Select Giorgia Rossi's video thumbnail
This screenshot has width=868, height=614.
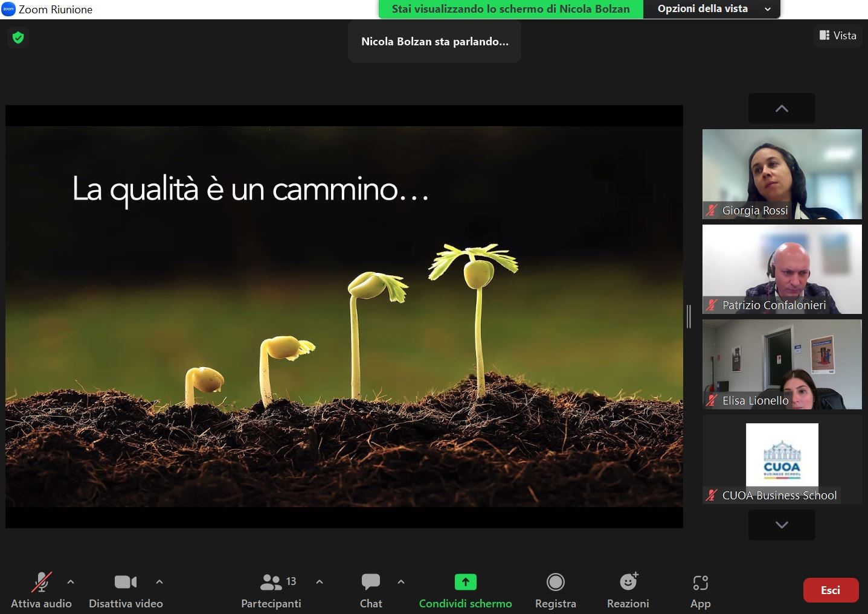[x=782, y=174]
